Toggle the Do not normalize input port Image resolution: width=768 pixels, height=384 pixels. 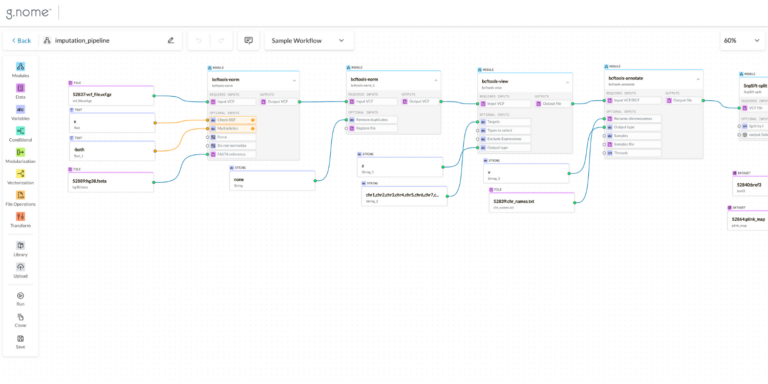pyautogui.click(x=208, y=146)
